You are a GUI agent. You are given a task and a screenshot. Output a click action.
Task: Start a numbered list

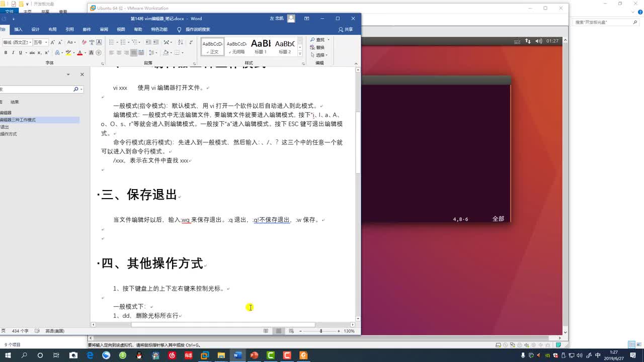[123, 42]
